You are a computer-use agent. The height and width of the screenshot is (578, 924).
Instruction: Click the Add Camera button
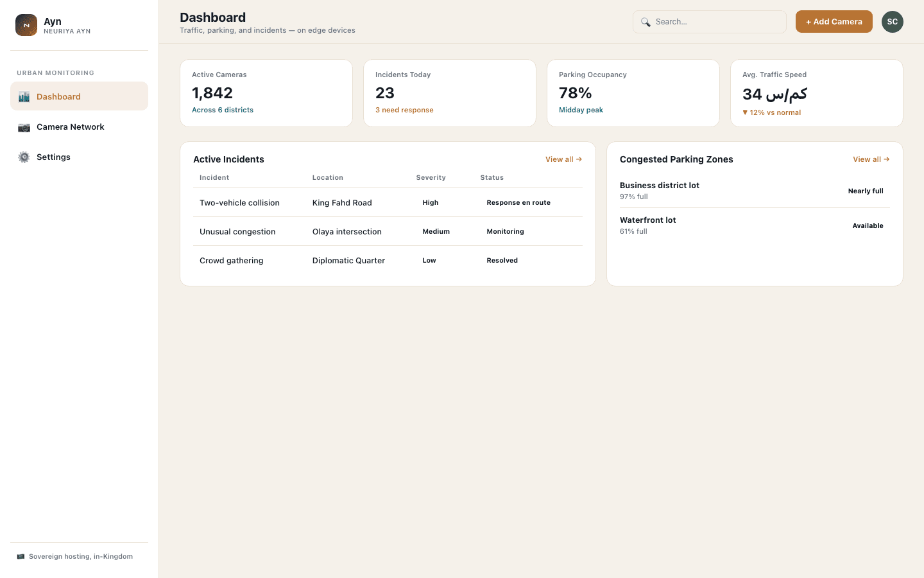point(834,22)
